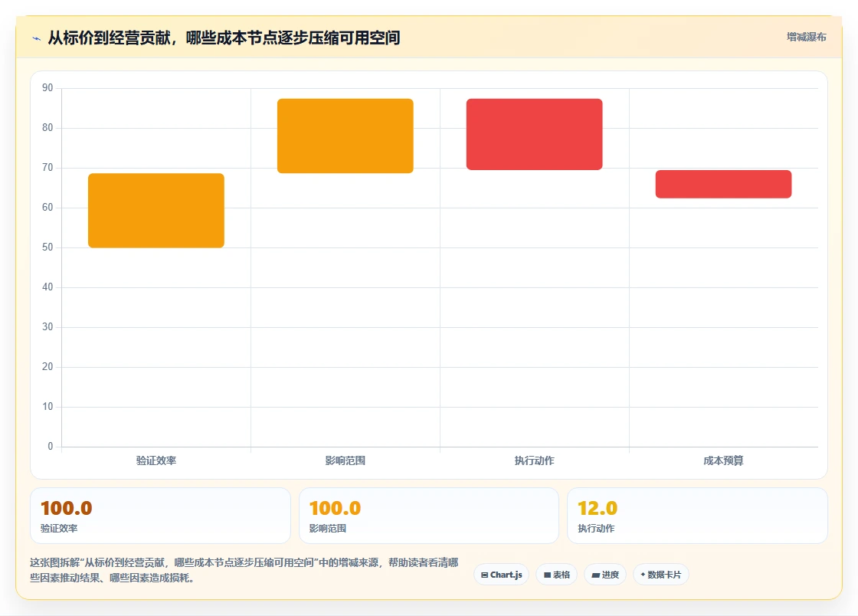Click the 增减瀑布 label in header

(x=806, y=38)
